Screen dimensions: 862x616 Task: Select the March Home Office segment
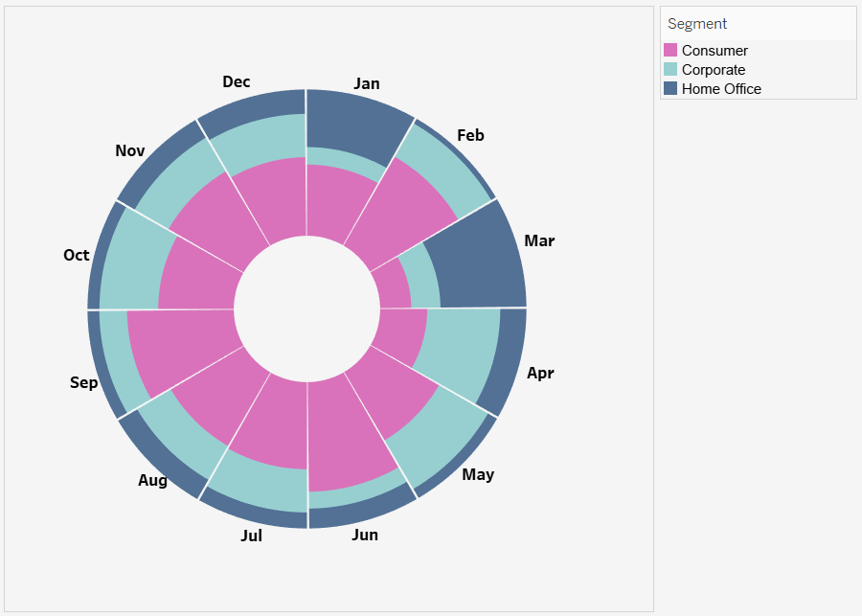click(481, 262)
